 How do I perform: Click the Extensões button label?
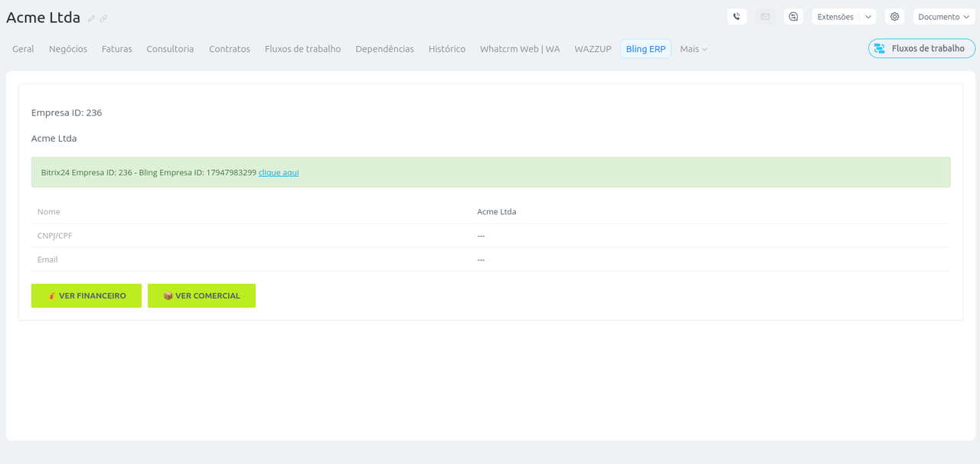pyautogui.click(x=835, y=17)
